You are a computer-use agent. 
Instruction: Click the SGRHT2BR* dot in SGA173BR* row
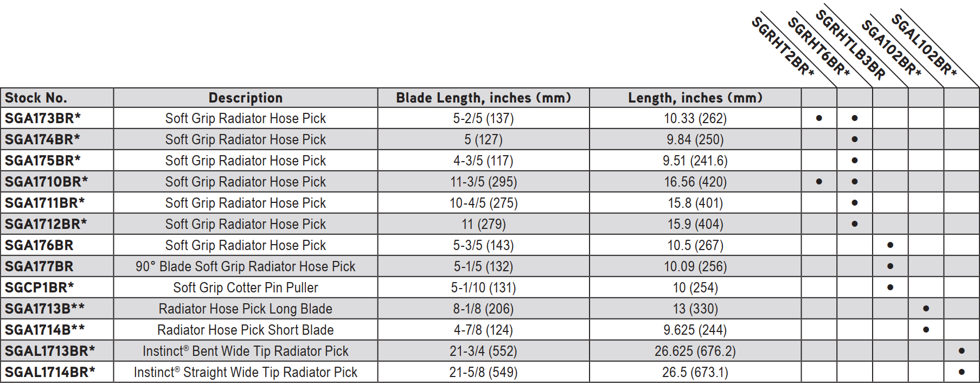point(819,118)
